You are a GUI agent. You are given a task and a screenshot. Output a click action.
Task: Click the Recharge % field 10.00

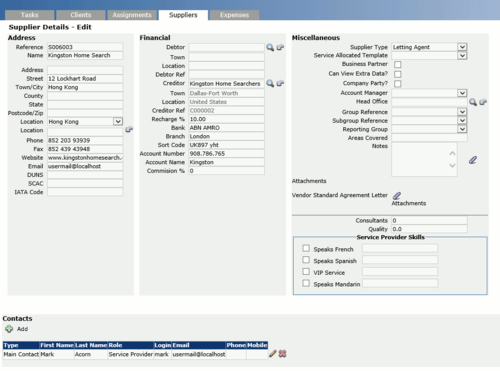pyautogui.click(x=227, y=119)
